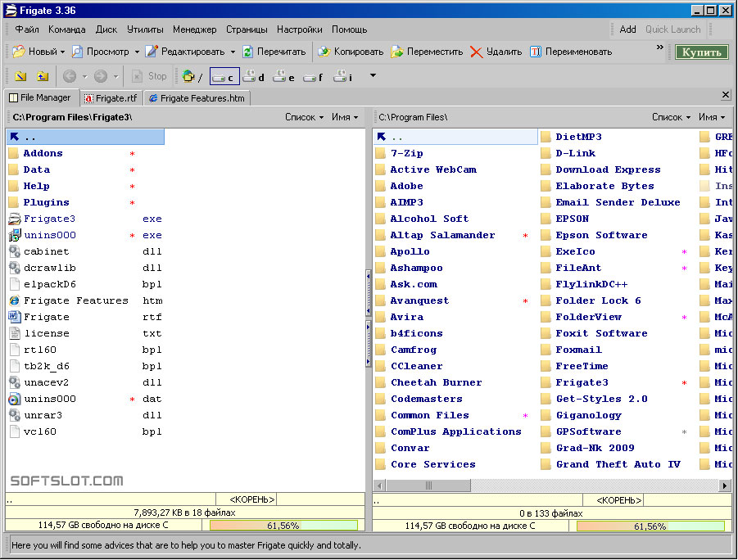Select the license txt file icon

pos(15,333)
